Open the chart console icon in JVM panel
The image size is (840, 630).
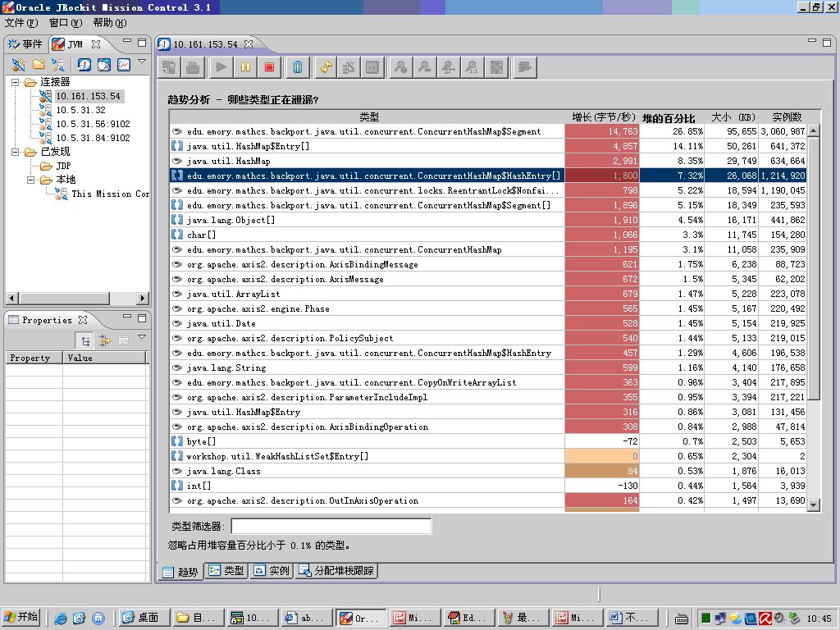tap(124, 64)
